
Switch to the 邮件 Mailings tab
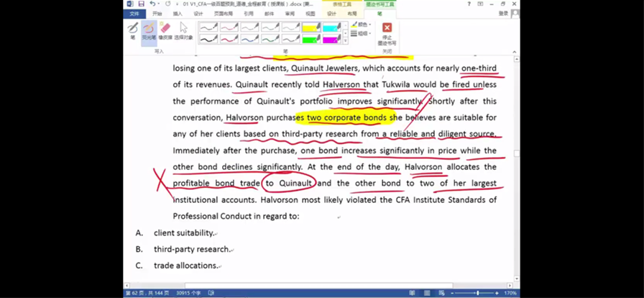(269, 14)
